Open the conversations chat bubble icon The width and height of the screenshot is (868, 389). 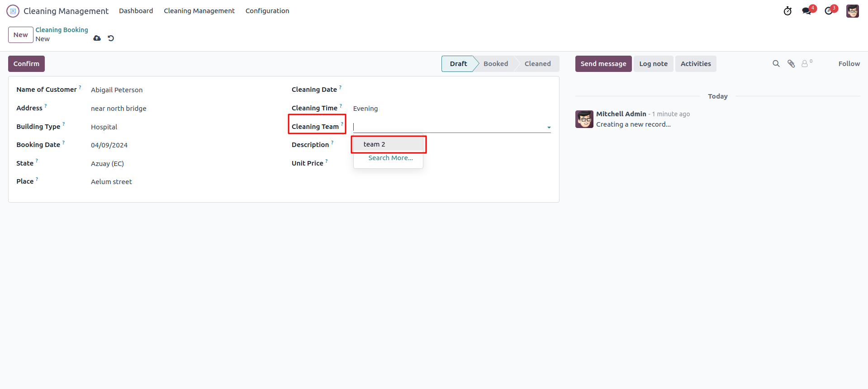[806, 11]
